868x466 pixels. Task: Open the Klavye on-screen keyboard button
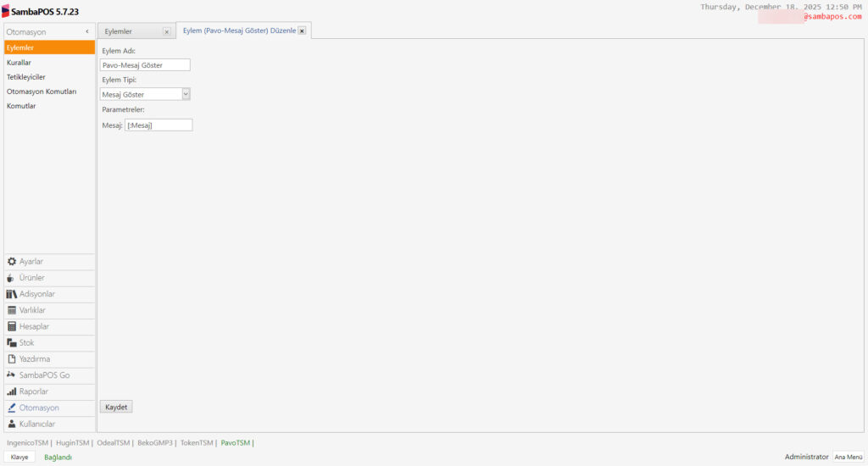point(19,457)
